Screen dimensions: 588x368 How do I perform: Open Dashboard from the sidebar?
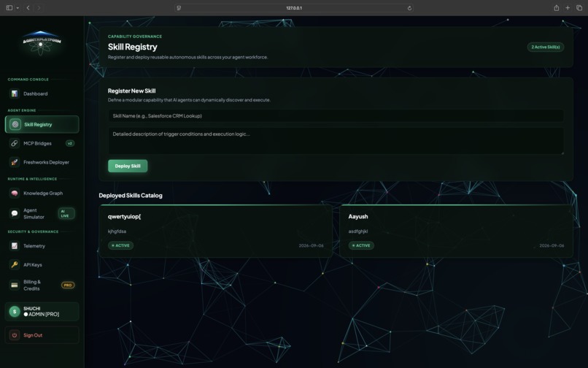(x=42, y=93)
